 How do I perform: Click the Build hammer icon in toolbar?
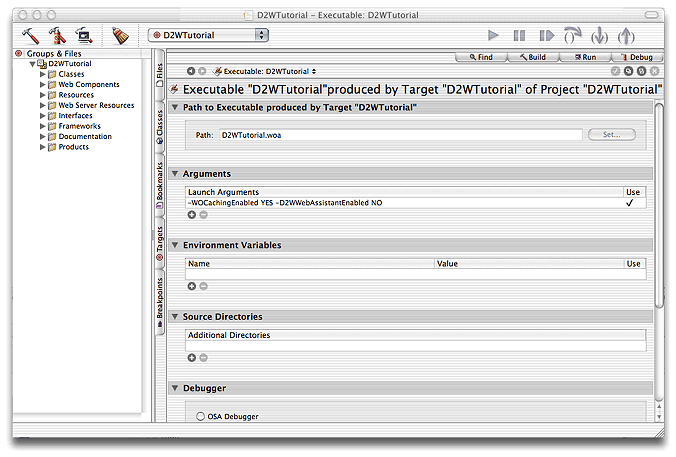pyautogui.click(x=28, y=34)
